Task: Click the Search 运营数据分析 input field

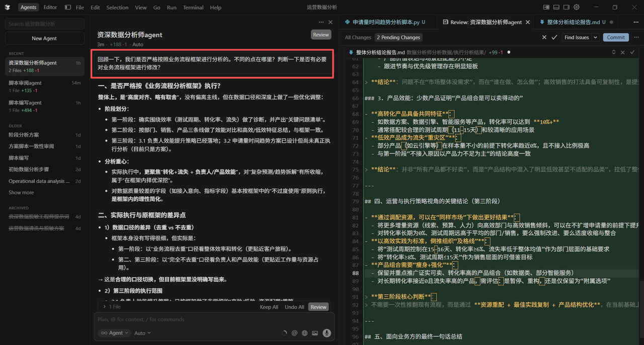Action: click(x=44, y=24)
